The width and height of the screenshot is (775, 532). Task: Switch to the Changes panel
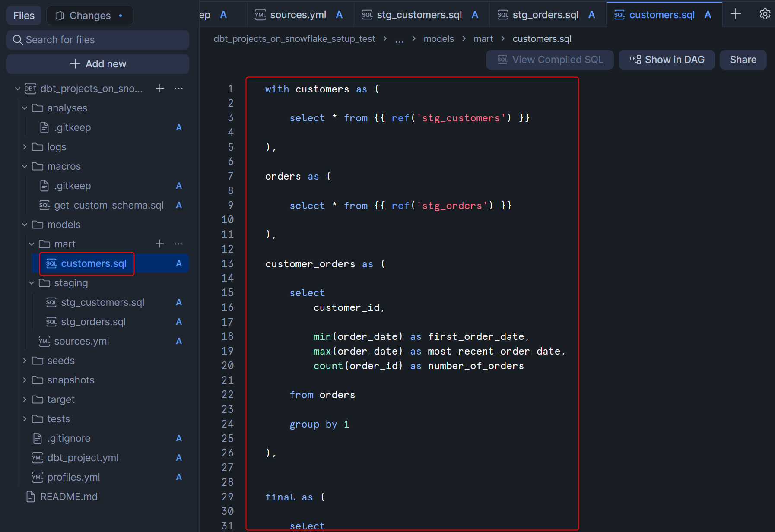[90, 16]
